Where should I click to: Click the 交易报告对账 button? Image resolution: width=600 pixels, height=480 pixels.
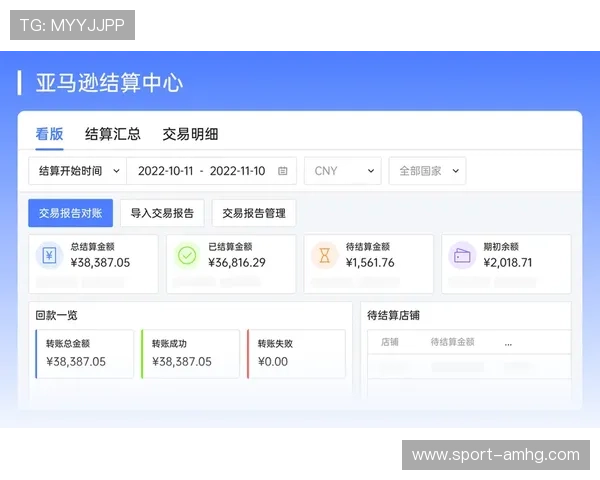tap(70, 213)
